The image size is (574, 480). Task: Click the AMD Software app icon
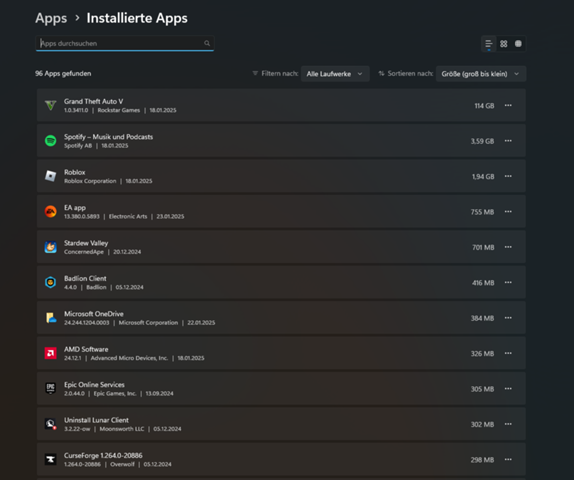click(51, 353)
